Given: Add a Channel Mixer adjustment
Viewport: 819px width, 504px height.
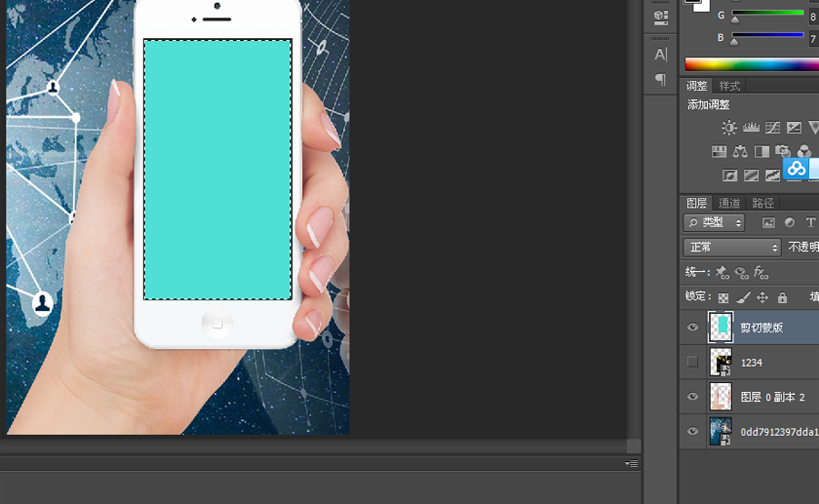Looking at the screenshot, I should [804, 151].
